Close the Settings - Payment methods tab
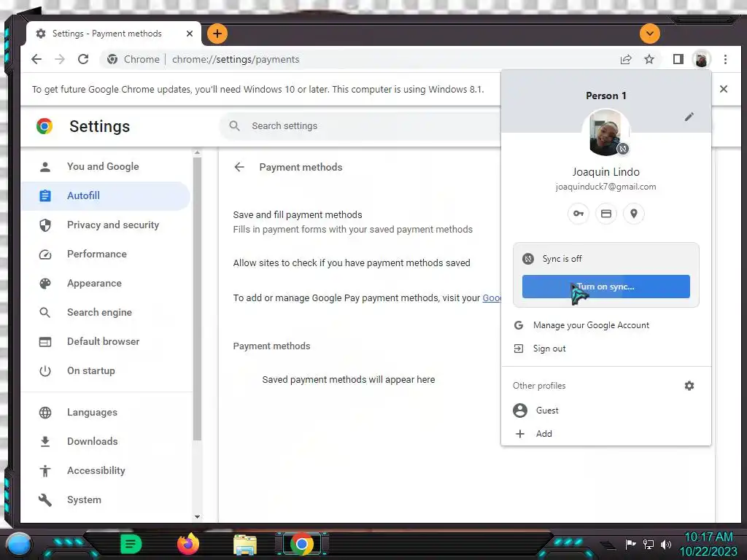This screenshot has height=560, width=747. pyautogui.click(x=190, y=34)
